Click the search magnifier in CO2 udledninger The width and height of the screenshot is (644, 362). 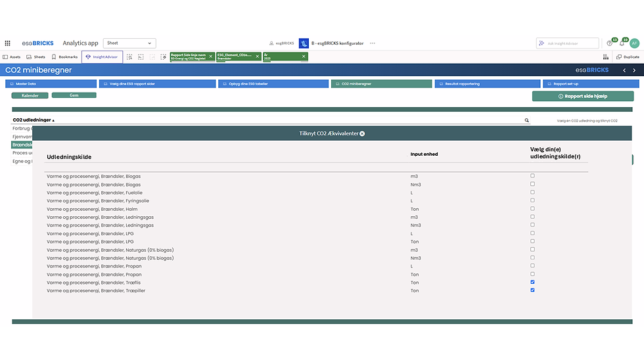[526, 120]
